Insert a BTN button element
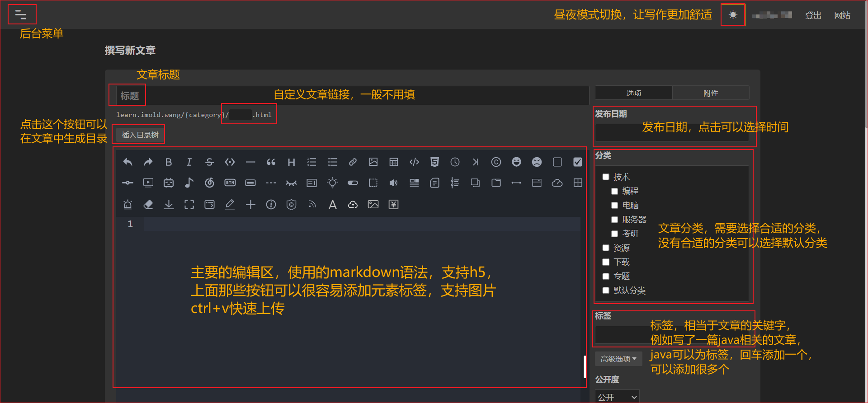The width and height of the screenshot is (868, 403). click(230, 183)
